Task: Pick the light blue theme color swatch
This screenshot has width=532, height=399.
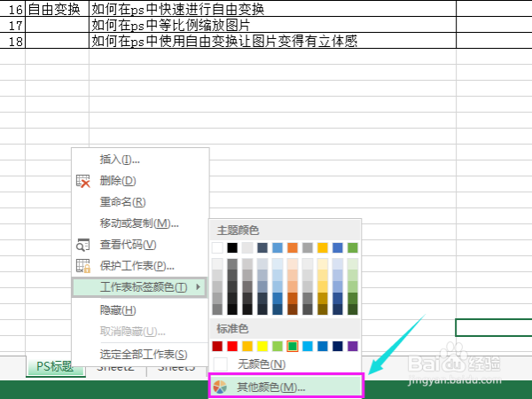Action: pos(278,247)
